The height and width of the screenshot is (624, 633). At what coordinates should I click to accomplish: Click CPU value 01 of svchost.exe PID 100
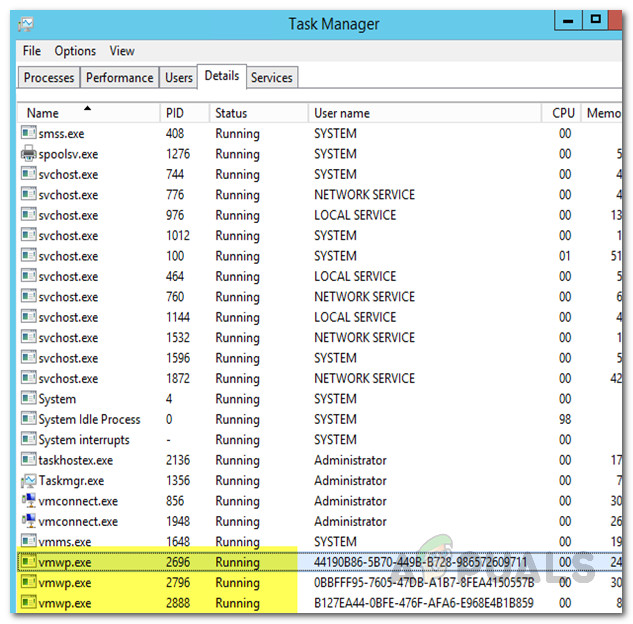(x=565, y=256)
